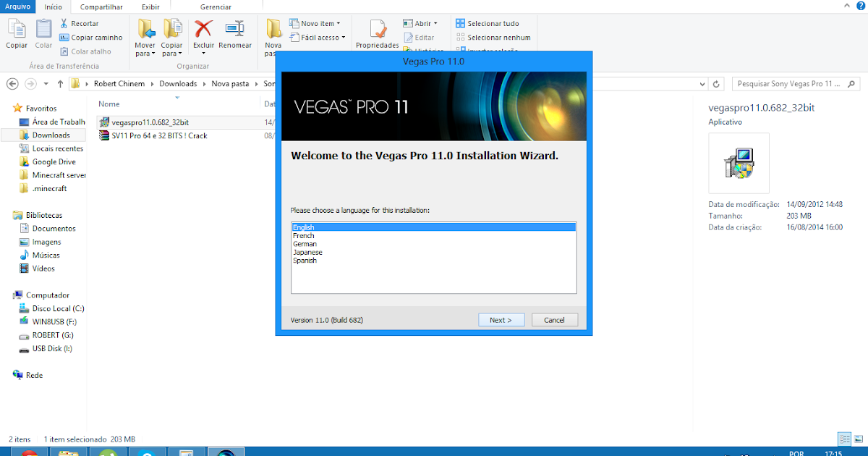Screen dimensions: 868x456
Task: Select Japanese in installer language list
Action: coord(433,253)
